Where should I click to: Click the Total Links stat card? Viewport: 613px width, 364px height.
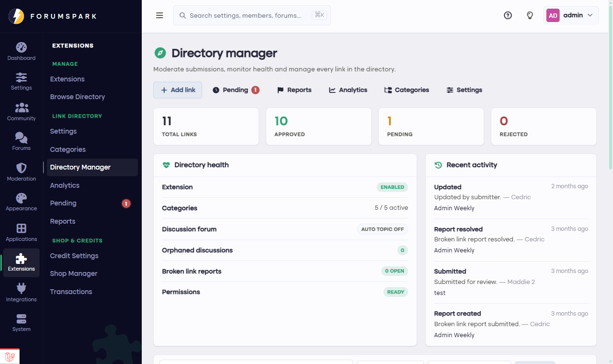coord(206,126)
